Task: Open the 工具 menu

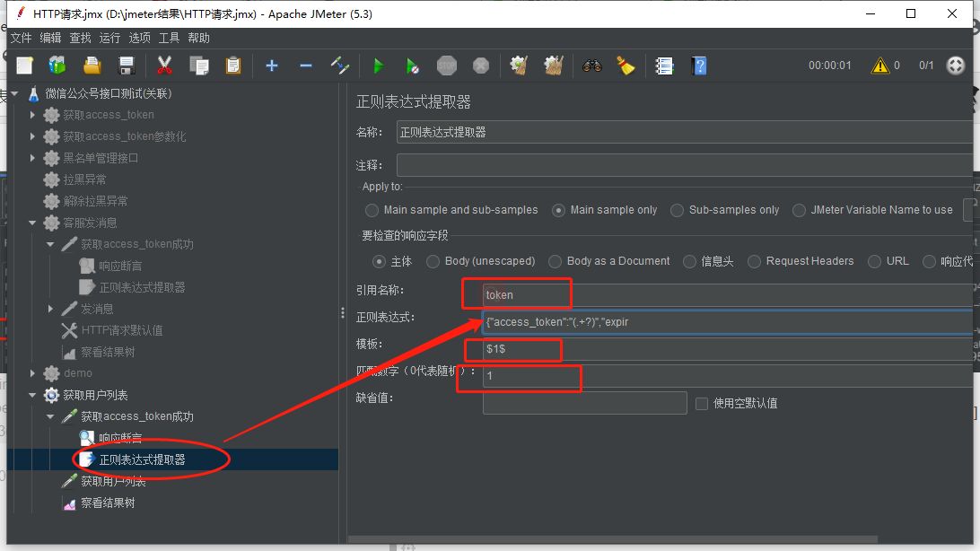Action: 169,38
